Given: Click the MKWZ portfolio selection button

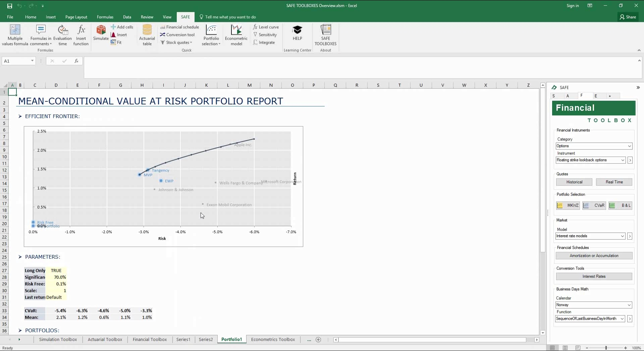Looking at the screenshot, I should click(x=568, y=205).
